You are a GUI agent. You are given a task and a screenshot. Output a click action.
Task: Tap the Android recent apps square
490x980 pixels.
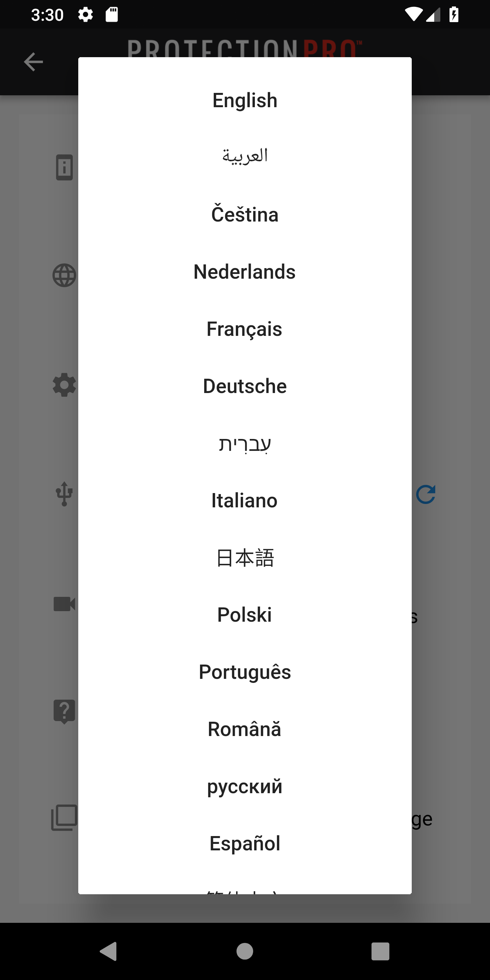[x=380, y=951]
